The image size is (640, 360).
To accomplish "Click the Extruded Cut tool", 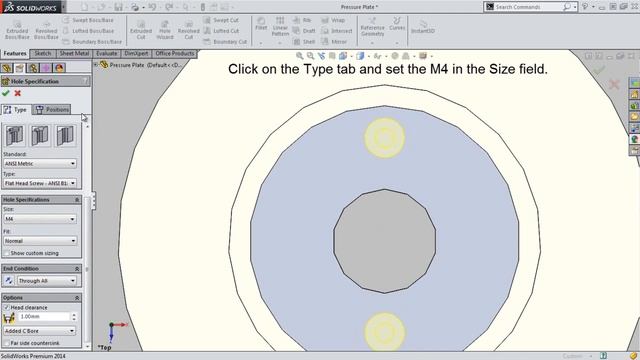I will coord(141,30).
